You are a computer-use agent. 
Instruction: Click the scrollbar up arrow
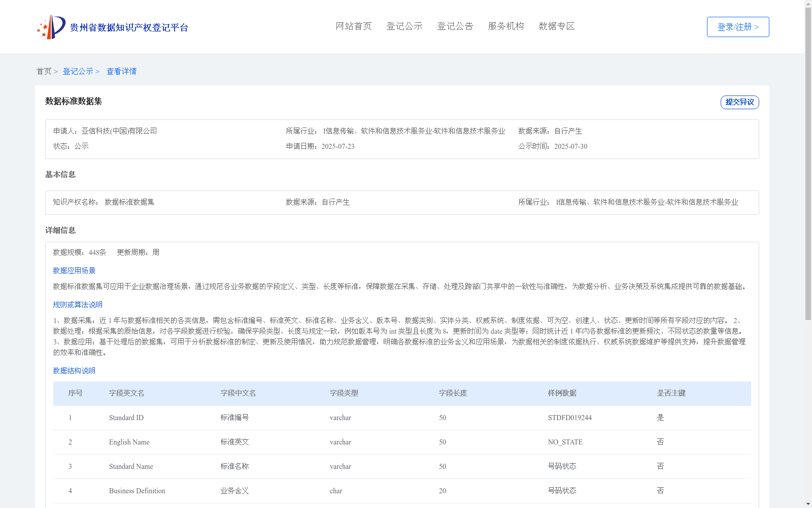click(x=808, y=4)
